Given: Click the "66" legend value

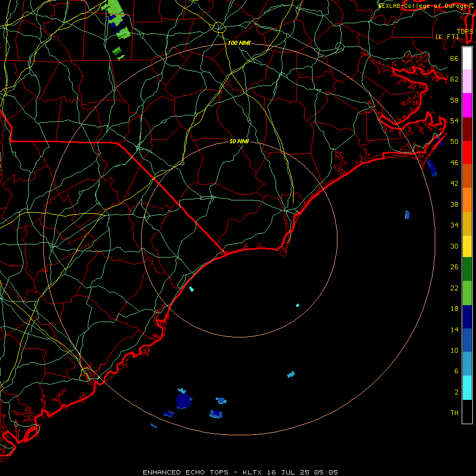Looking at the screenshot, I should pos(454,58).
